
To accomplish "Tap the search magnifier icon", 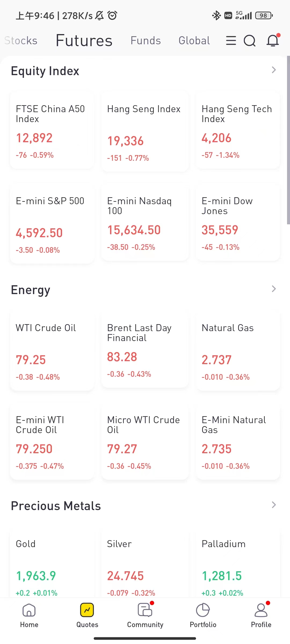I will pos(249,41).
